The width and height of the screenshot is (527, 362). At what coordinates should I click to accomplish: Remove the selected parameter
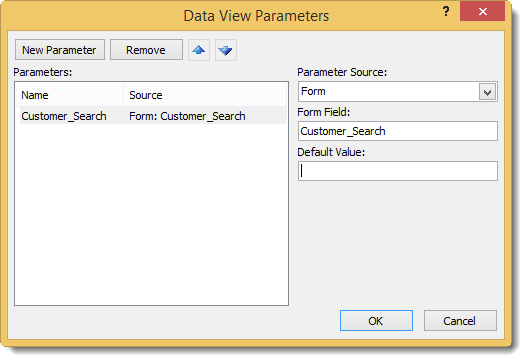[146, 50]
